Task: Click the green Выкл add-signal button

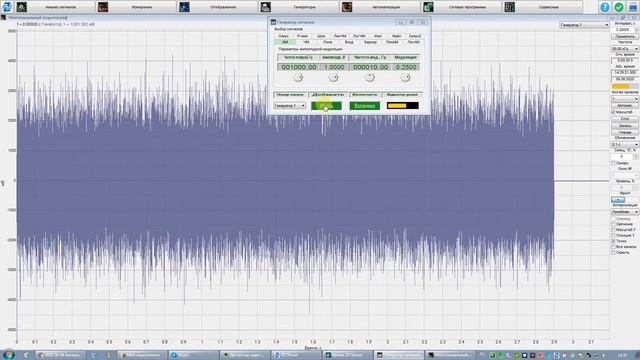Action: click(x=326, y=106)
